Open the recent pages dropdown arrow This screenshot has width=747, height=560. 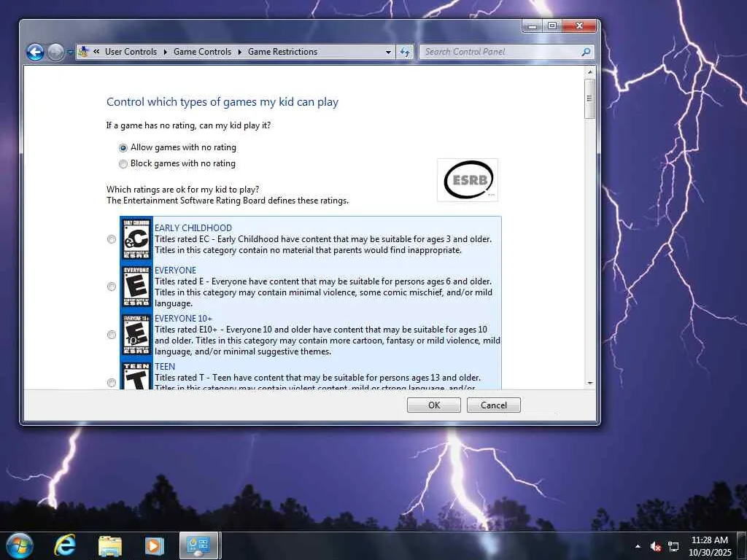point(70,52)
